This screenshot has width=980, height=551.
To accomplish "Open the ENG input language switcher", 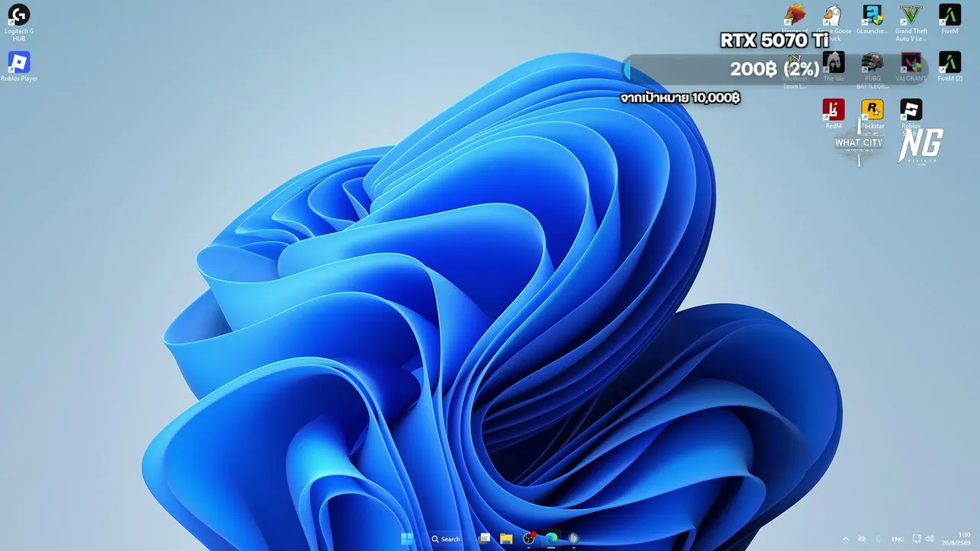I will [897, 539].
